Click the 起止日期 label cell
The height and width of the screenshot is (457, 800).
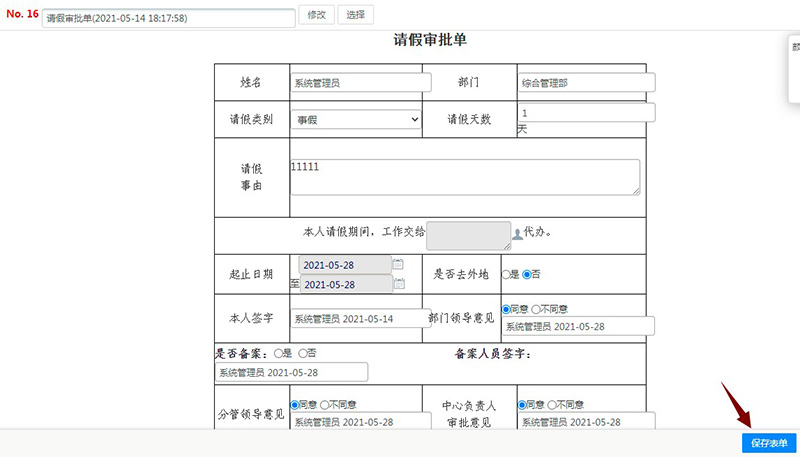click(252, 274)
